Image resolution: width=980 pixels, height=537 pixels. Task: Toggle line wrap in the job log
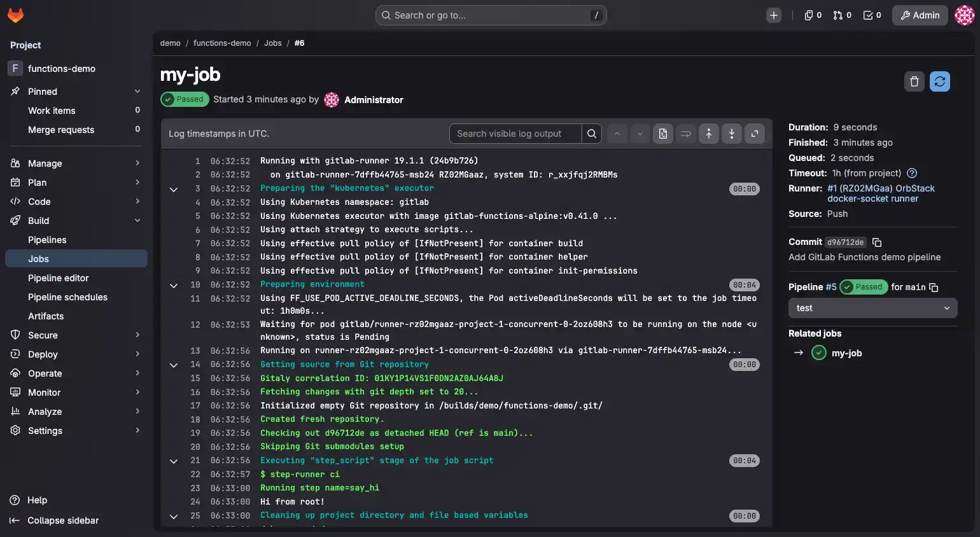[x=686, y=134]
